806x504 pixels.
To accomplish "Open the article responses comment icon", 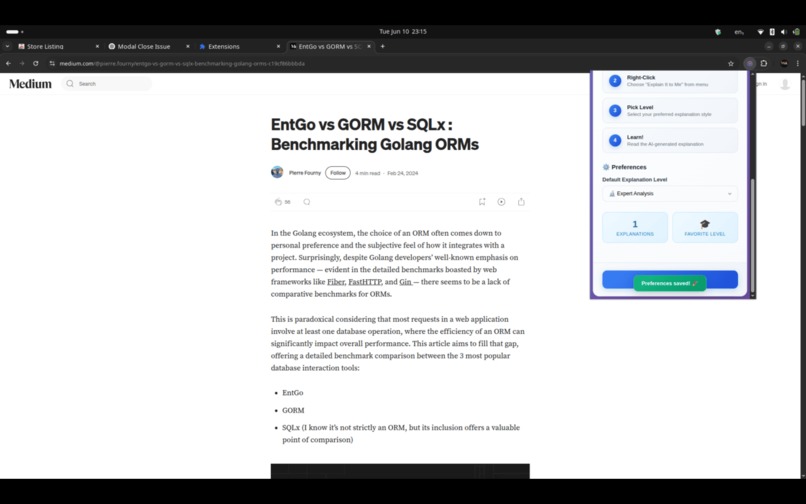I will (x=307, y=202).
